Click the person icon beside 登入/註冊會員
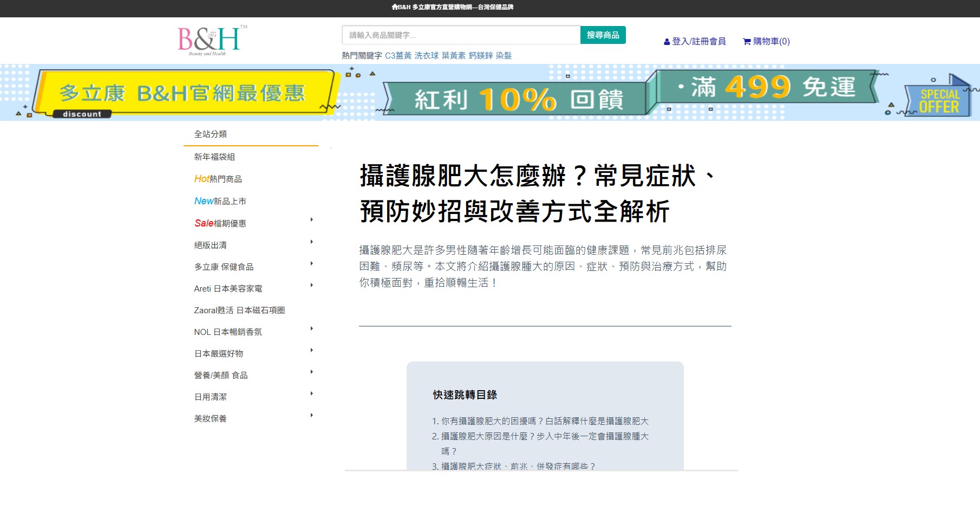 (x=666, y=41)
